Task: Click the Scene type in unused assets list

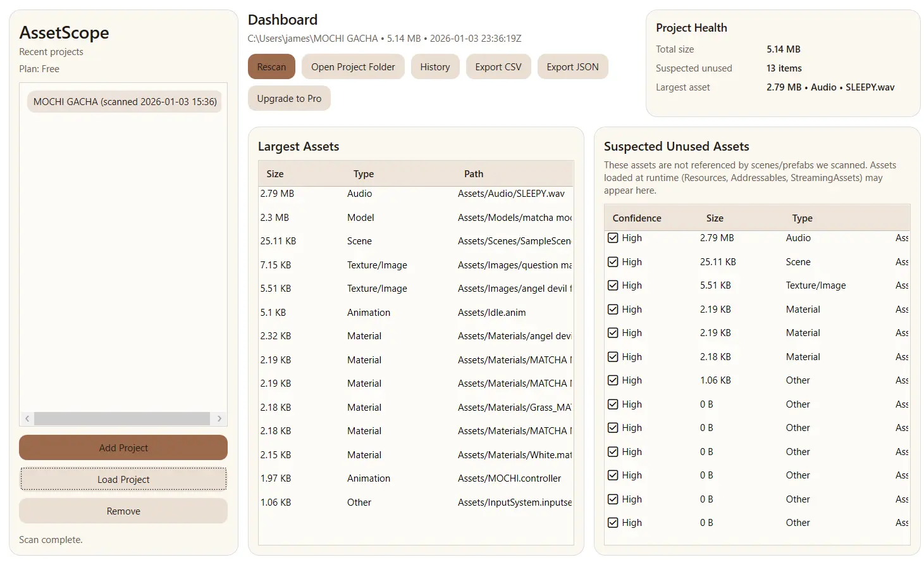Action: click(798, 262)
